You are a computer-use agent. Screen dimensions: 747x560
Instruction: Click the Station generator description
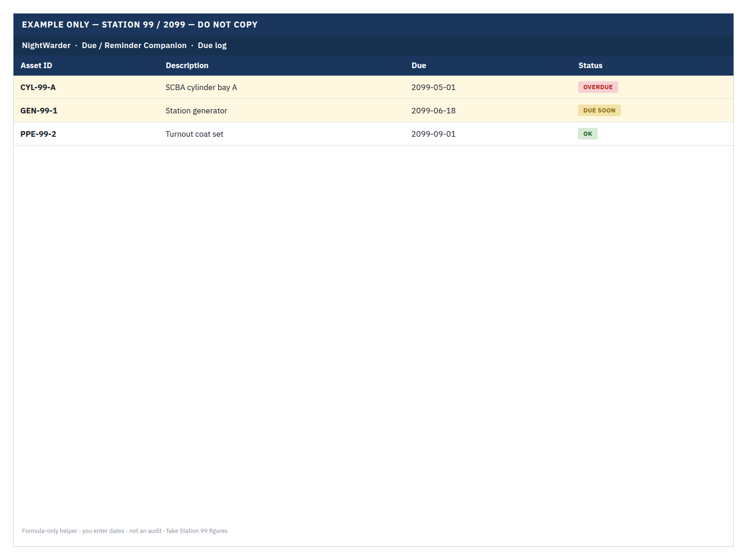point(196,111)
